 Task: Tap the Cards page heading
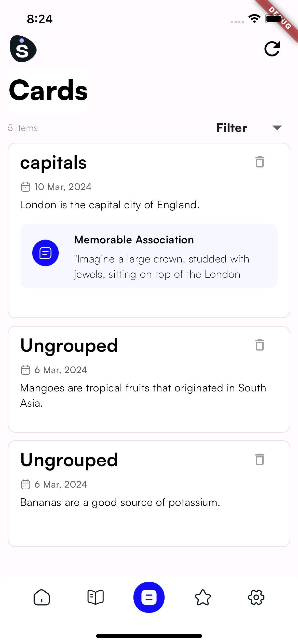click(x=48, y=91)
